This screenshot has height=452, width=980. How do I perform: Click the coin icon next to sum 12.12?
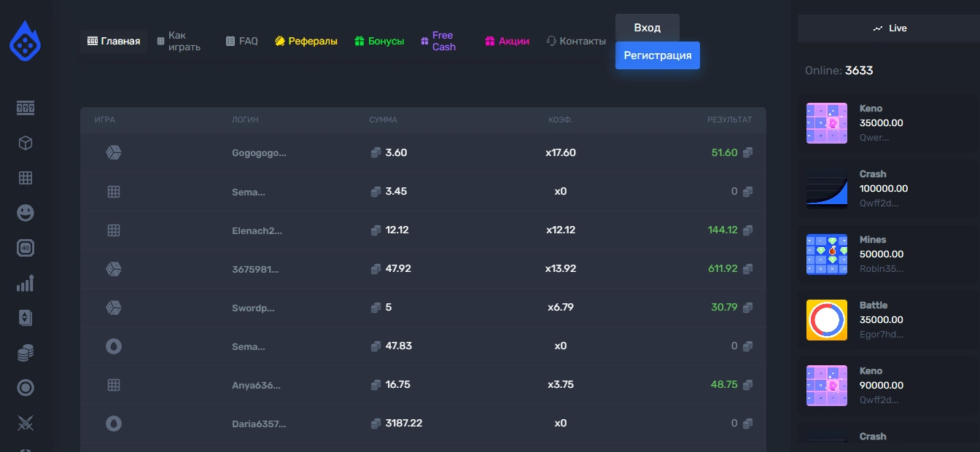pos(376,230)
